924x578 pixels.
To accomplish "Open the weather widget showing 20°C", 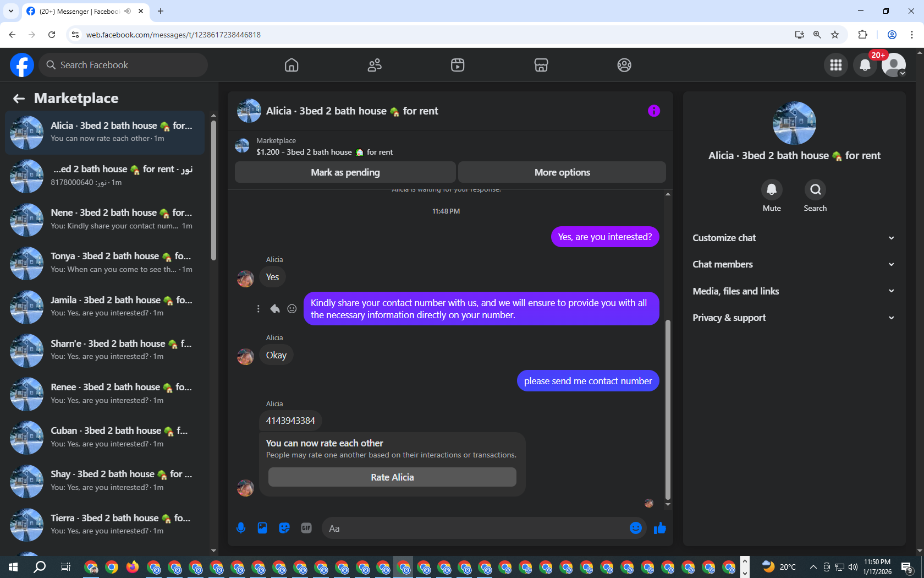I will (779, 567).
